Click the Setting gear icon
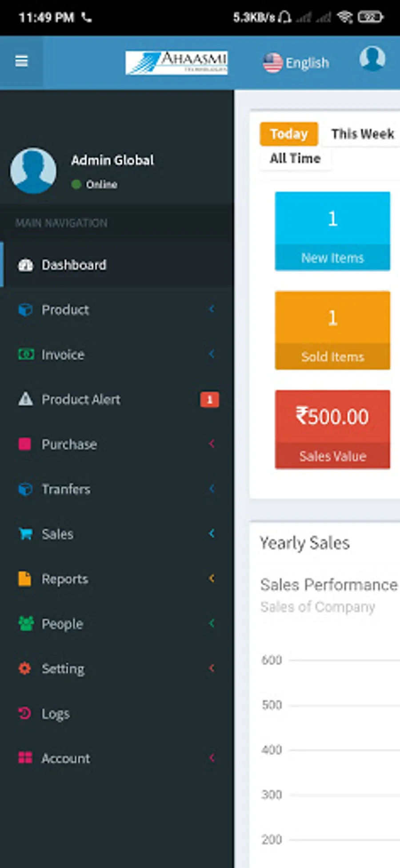This screenshot has width=400, height=868. (25, 668)
